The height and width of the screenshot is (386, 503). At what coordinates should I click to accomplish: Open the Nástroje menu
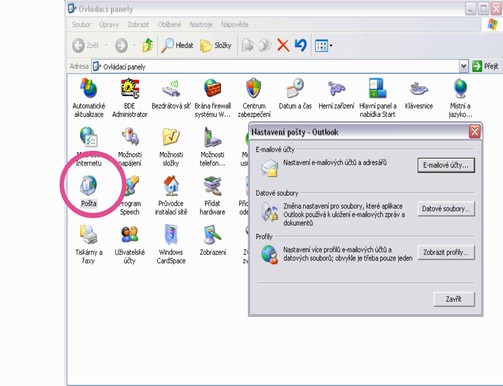201,25
